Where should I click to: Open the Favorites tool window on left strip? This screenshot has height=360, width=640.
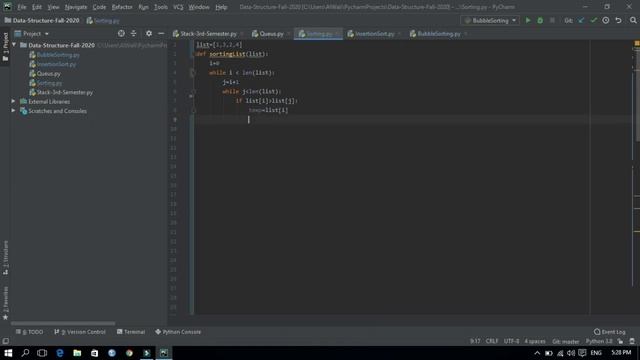tap(5, 303)
